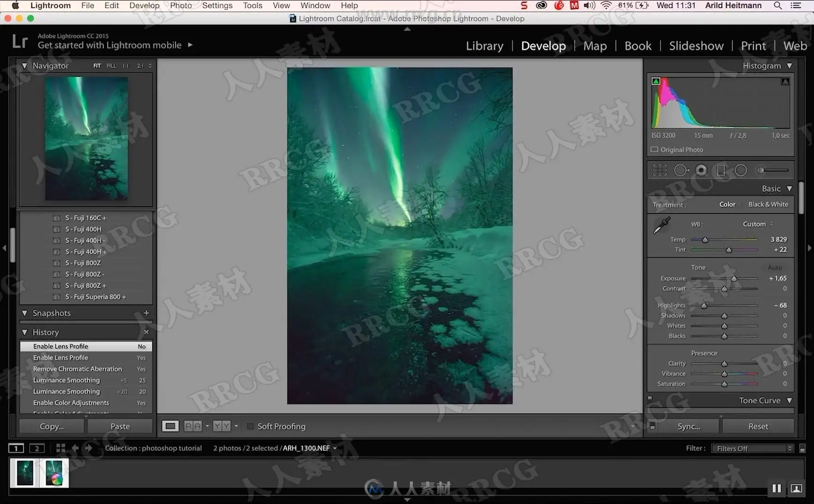Switch to Reference view RA button
The height and width of the screenshot is (504, 814).
tap(193, 426)
